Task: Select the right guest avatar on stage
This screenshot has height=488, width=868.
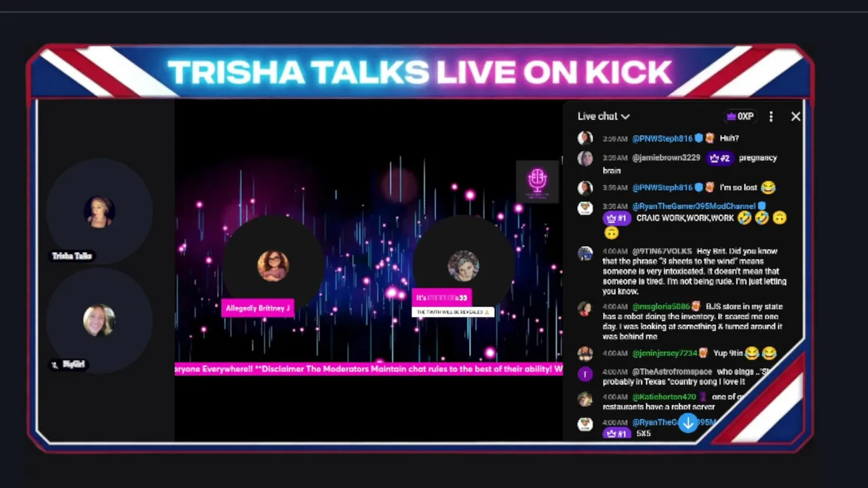Action: [x=464, y=266]
